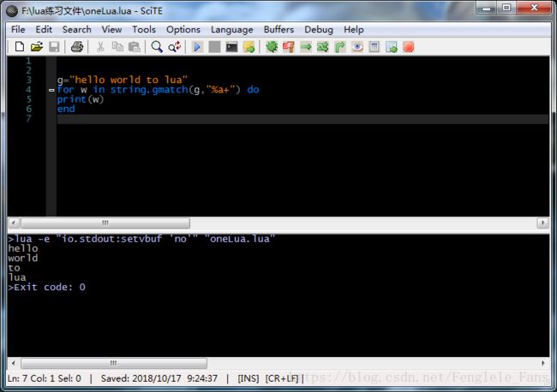
Task: Click editor scrollbar left arrow
Action: pyautogui.click(x=14, y=223)
